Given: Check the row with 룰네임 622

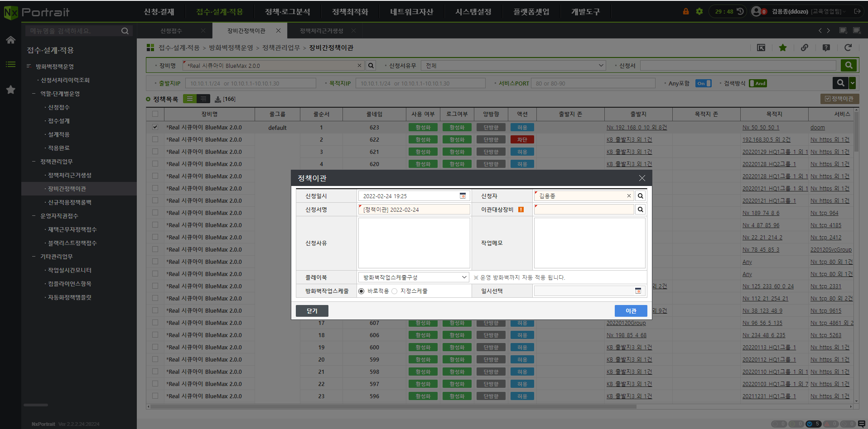Looking at the screenshot, I should 155,139.
